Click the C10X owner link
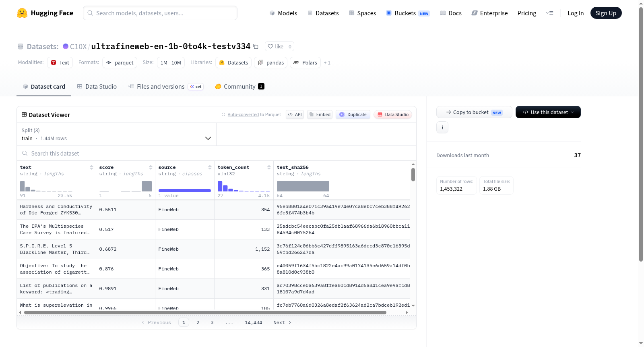Screen dimensions: 644x347 (x=78, y=46)
